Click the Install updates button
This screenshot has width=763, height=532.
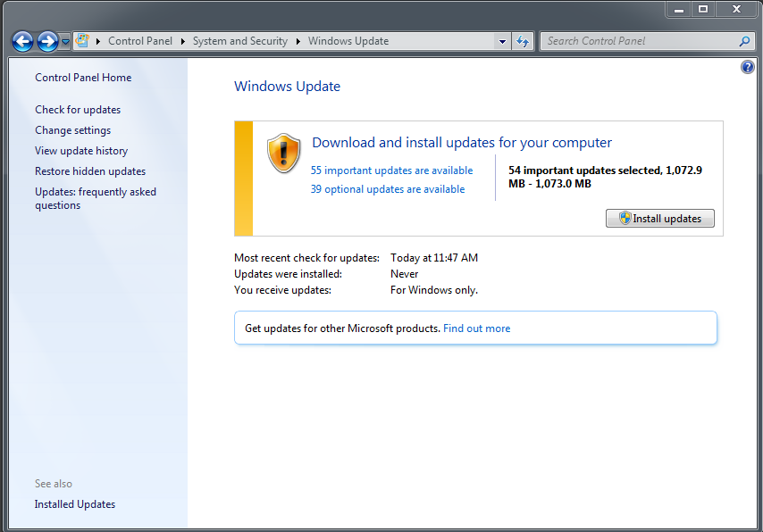660,219
